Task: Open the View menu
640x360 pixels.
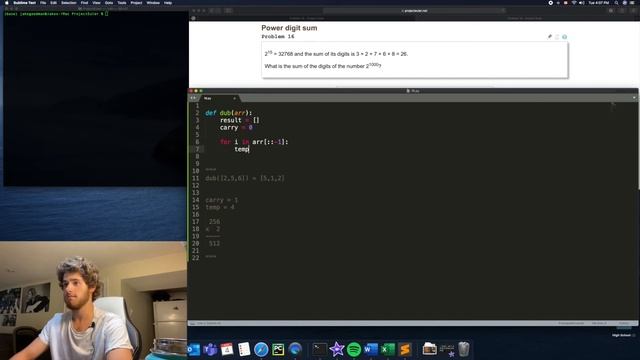Action: (x=96, y=3)
